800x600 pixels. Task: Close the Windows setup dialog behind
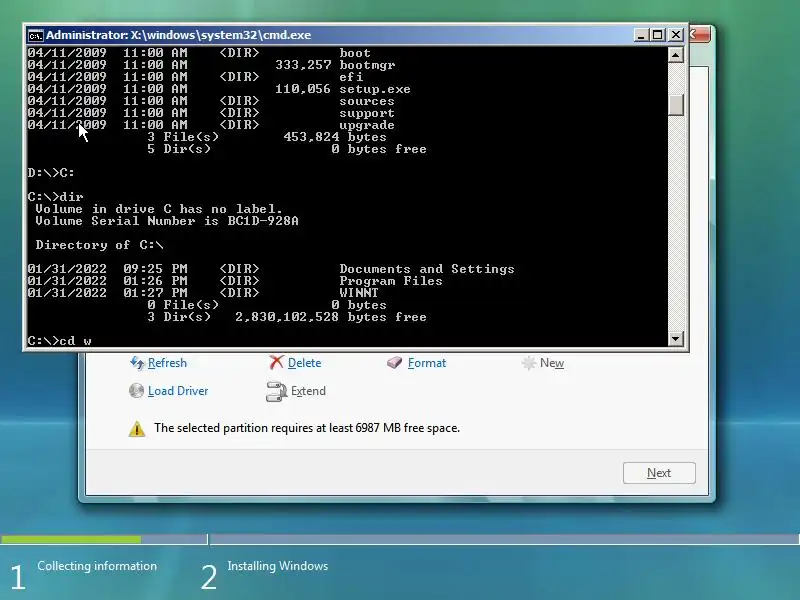[x=700, y=35]
